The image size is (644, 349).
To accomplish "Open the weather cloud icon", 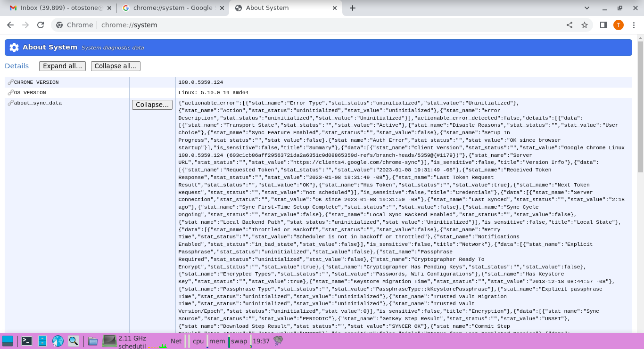I will (x=278, y=341).
